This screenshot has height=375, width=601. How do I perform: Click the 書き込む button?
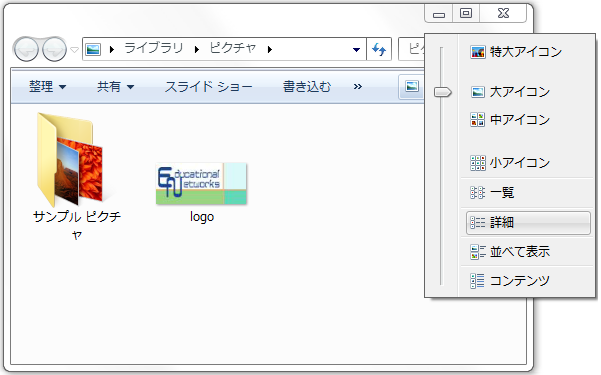307,87
